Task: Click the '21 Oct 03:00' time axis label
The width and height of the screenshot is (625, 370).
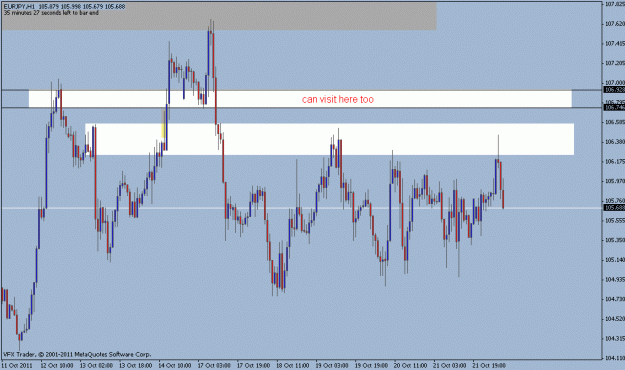Action: (450, 365)
